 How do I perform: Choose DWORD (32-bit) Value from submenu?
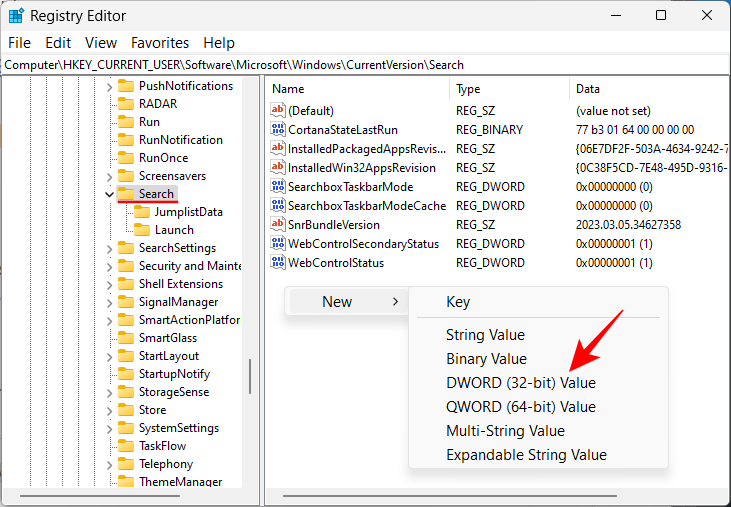click(x=520, y=383)
